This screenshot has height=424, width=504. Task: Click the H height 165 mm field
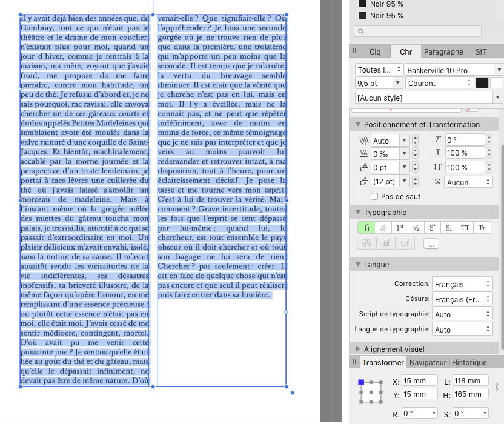pyautogui.click(x=471, y=394)
